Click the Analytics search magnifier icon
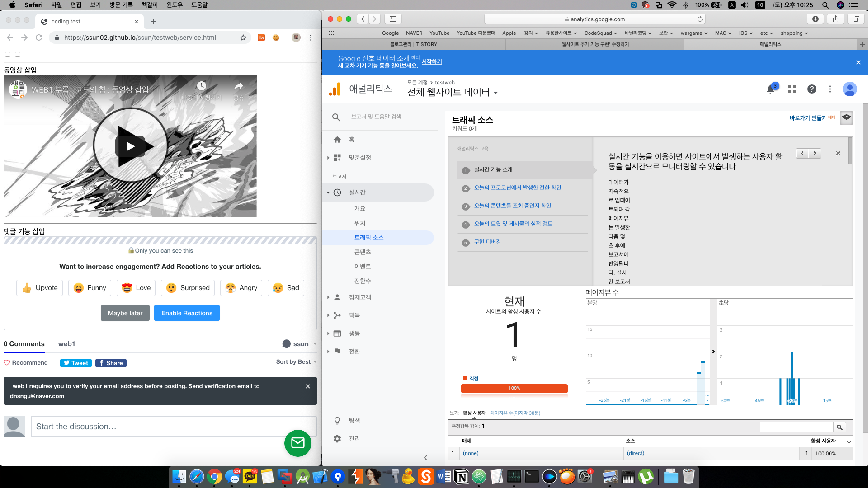Viewport: 868px width, 488px height. point(336,117)
